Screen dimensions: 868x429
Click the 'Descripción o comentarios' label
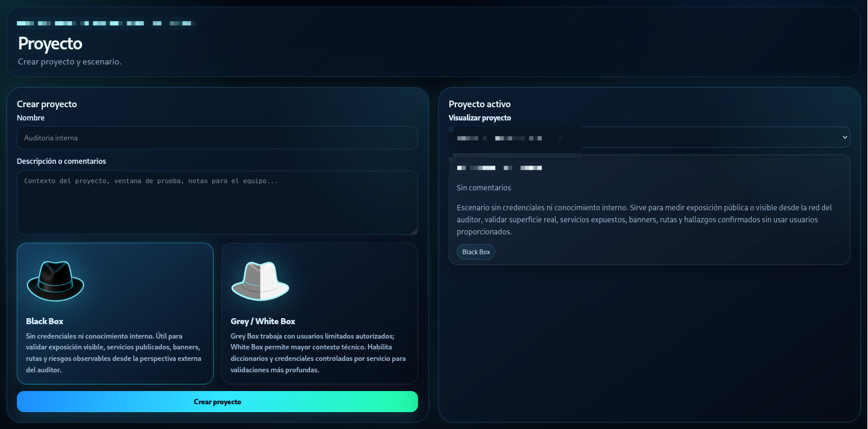pos(62,161)
